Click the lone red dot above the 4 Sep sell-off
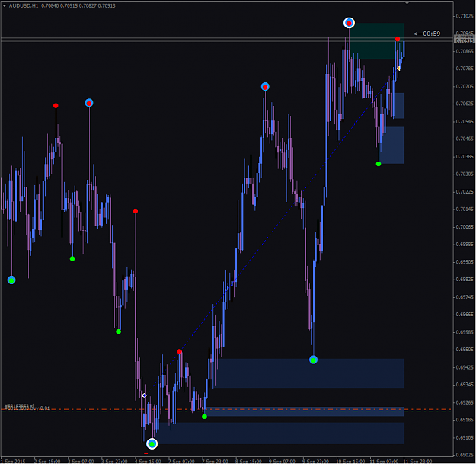 pyautogui.click(x=136, y=211)
